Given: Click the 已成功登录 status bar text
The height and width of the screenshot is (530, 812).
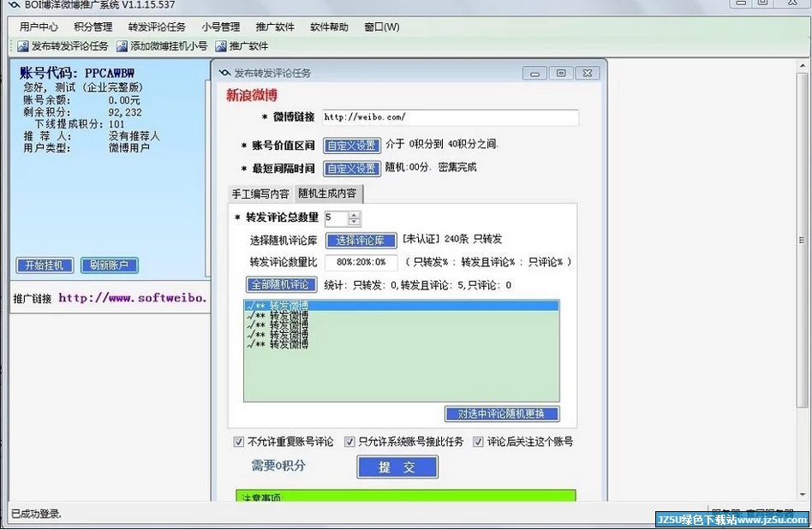Looking at the screenshot, I should [36, 514].
